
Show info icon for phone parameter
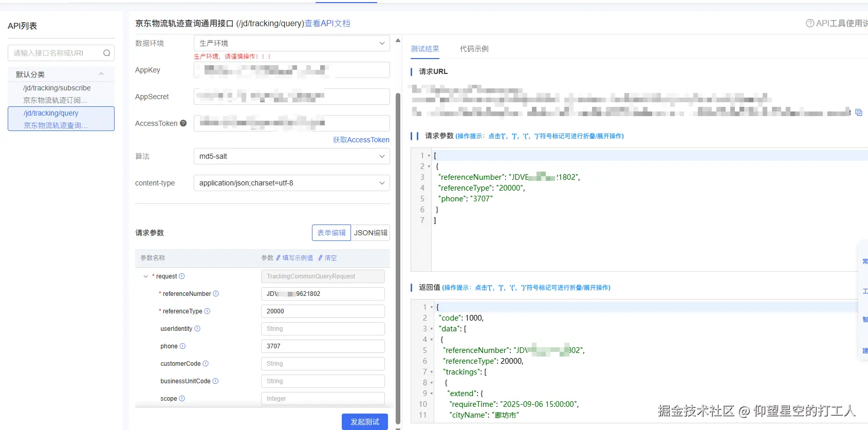click(x=182, y=346)
